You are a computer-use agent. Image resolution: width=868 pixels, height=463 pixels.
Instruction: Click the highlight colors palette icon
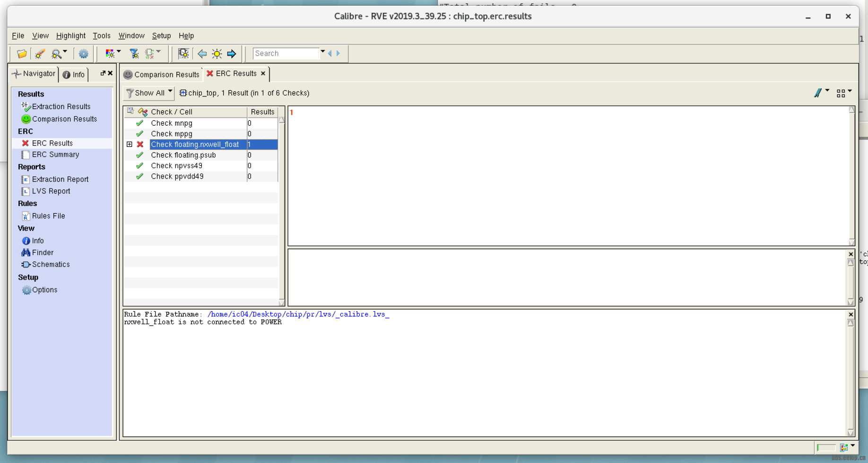coord(110,54)
